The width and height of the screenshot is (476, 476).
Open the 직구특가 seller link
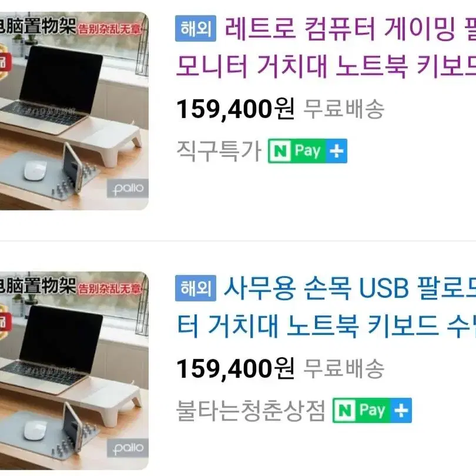point(219,151)
